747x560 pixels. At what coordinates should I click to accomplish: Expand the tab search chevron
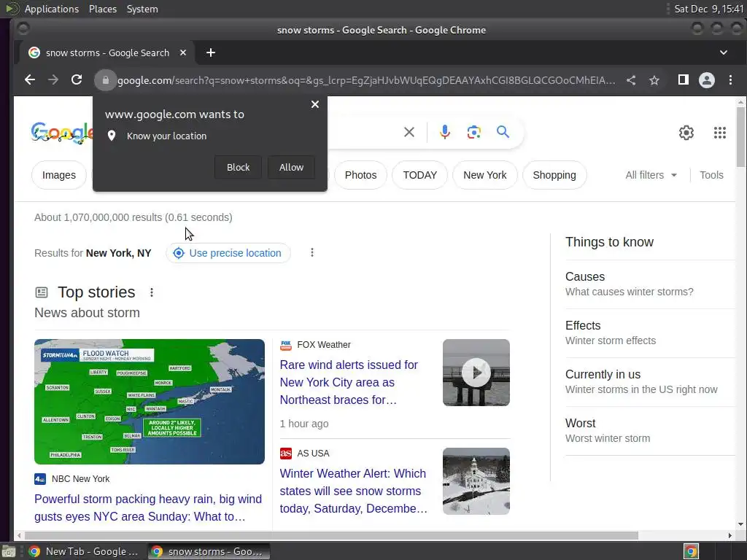[724, 52]
